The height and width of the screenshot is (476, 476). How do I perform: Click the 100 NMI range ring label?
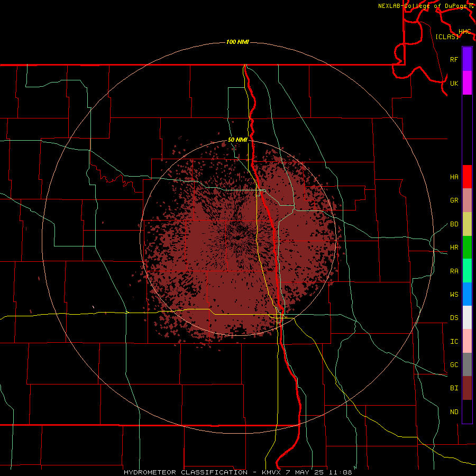(237, 42)
